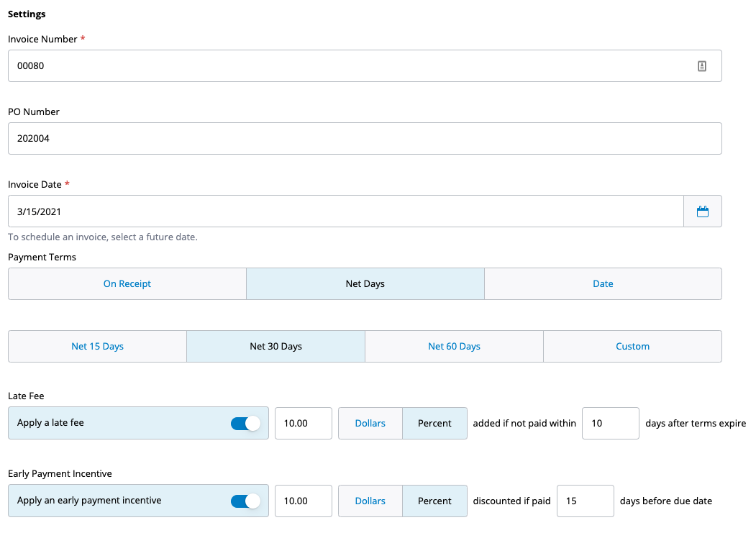
Task: Edit days before due date for the discount
Action: click(x=585, y=501)
